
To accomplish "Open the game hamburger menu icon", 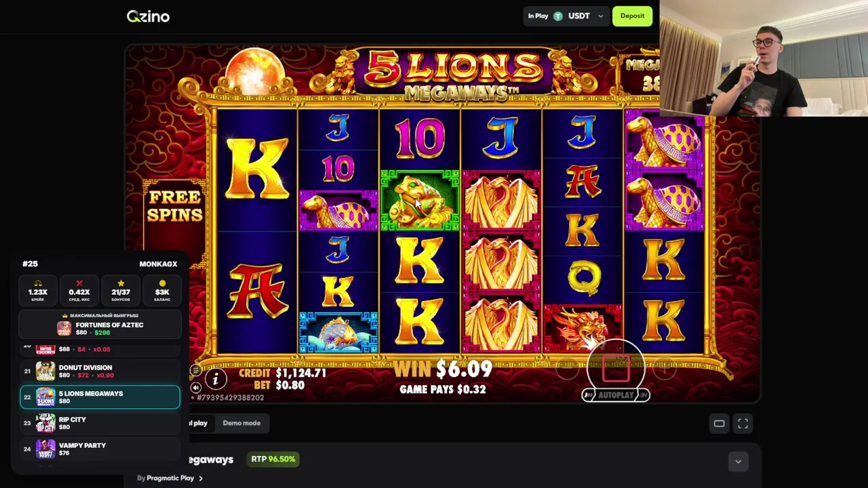I will click(x=195, y=370).
